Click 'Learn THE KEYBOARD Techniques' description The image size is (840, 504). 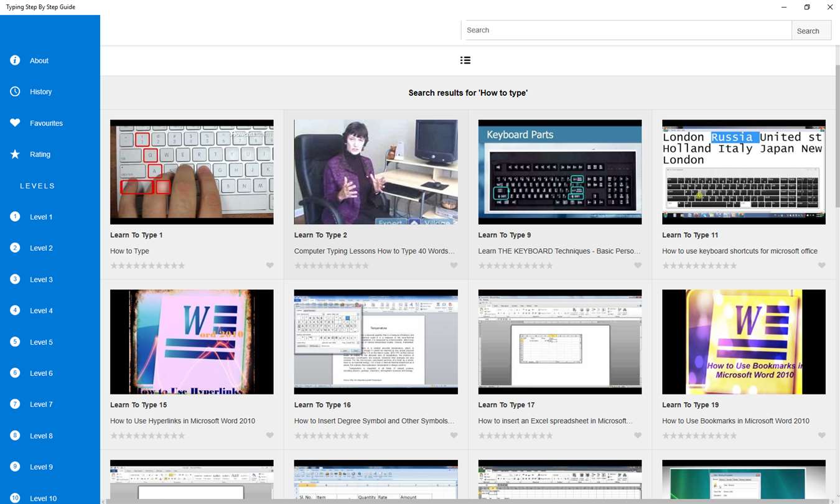point(559,251)
